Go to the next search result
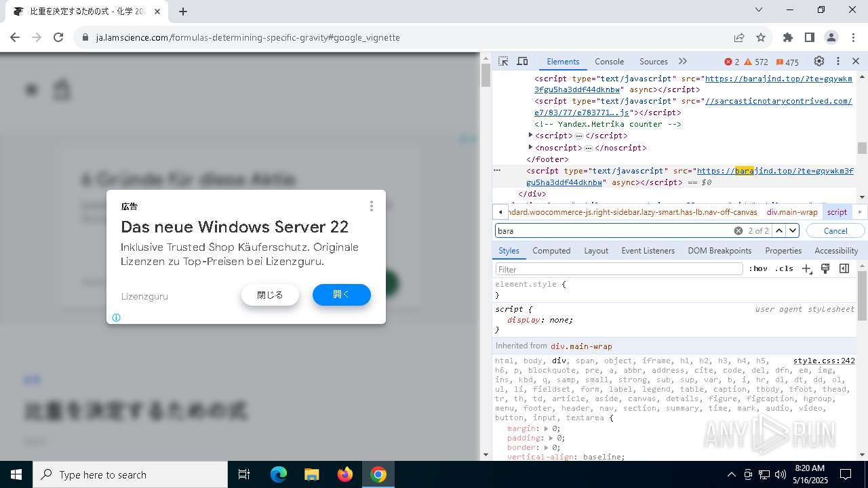This screenshot has width=868, height=488. click(x=792, y=231)
